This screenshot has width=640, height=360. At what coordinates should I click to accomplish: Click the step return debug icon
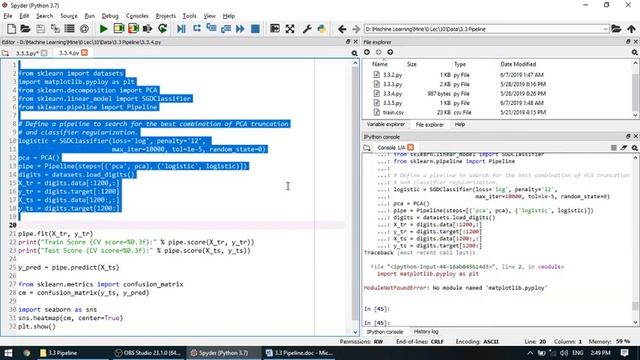click(x=226, y=29)
